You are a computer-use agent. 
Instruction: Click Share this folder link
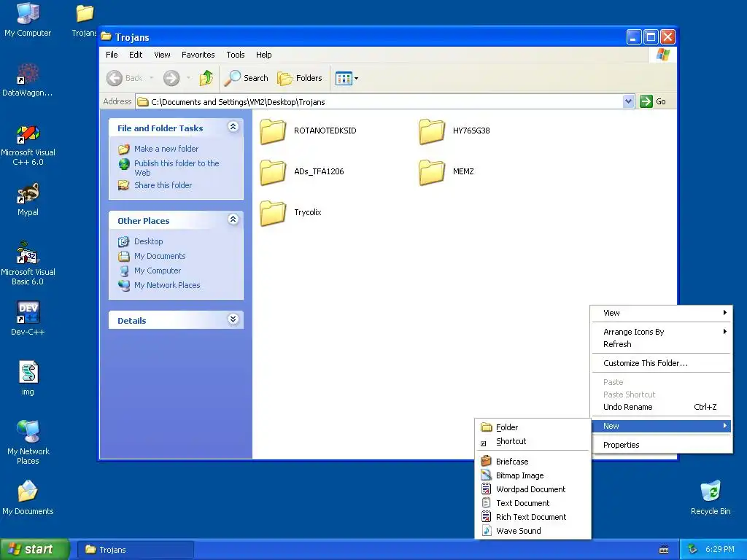point(163,185)
